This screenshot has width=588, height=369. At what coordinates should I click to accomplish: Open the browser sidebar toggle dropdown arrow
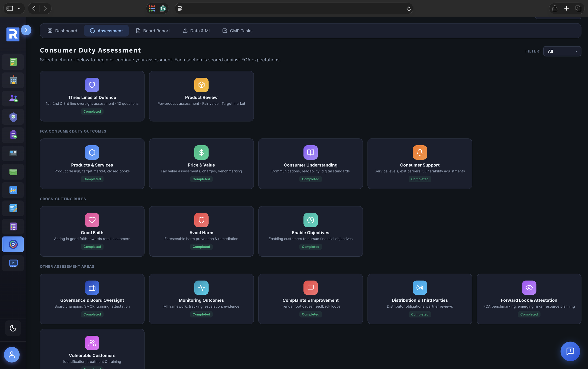[19, 8]
